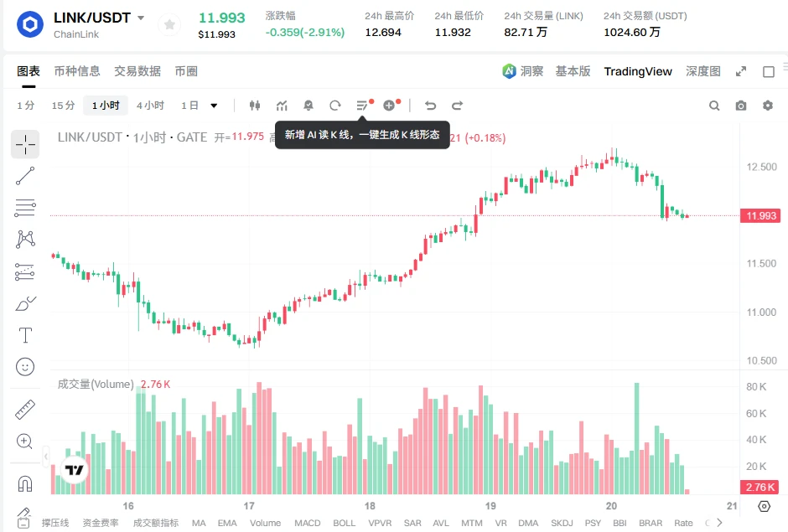Toggle the VPVR indicator
Viewport: 788px width, 532px height.
pos(380,523)
